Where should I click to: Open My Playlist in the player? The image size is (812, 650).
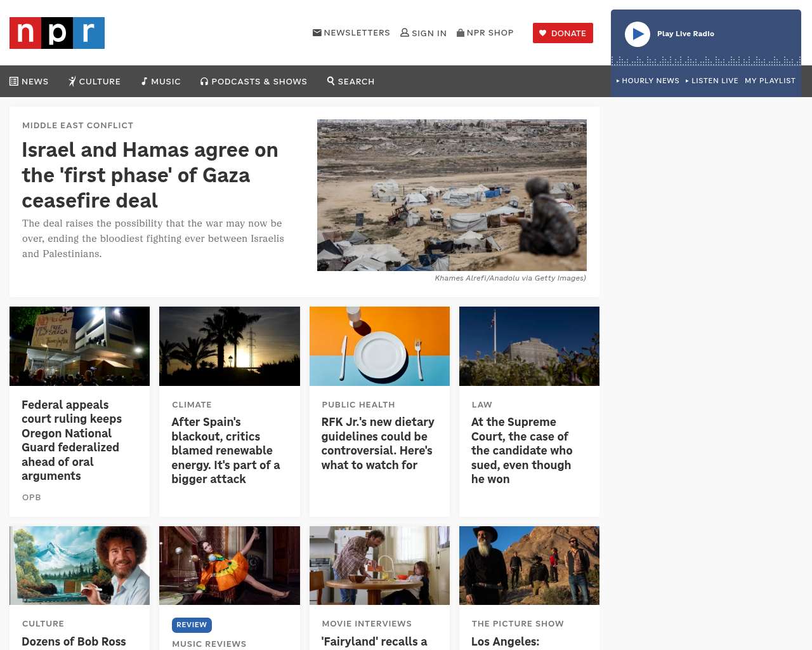click(770, 81)
